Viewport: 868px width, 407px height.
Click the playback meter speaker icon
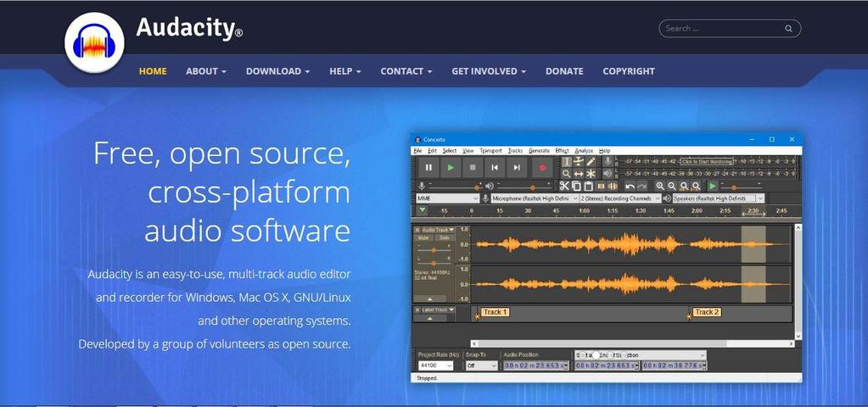608,174
